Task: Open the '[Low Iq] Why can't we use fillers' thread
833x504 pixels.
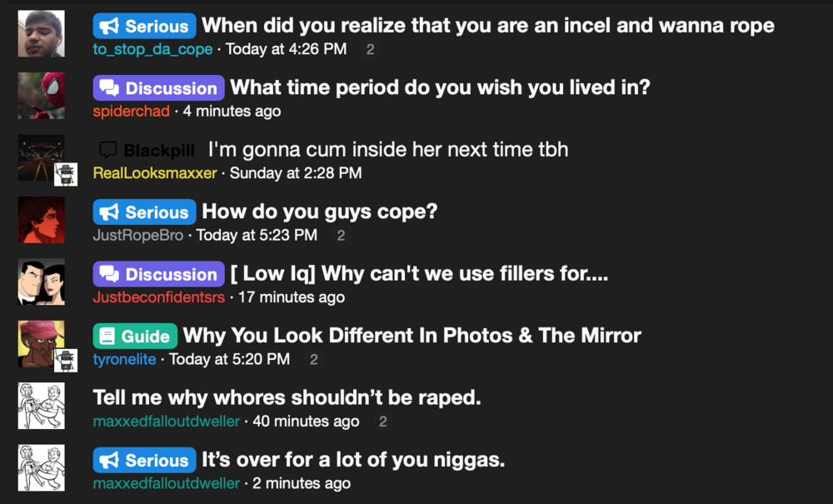Action: (419, 273)
